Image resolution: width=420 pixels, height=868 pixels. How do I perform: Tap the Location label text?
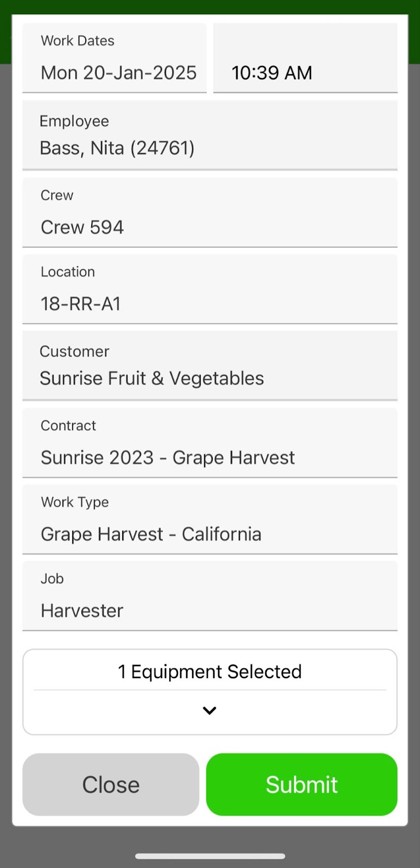pyautogui.click(x=68, y=272)
